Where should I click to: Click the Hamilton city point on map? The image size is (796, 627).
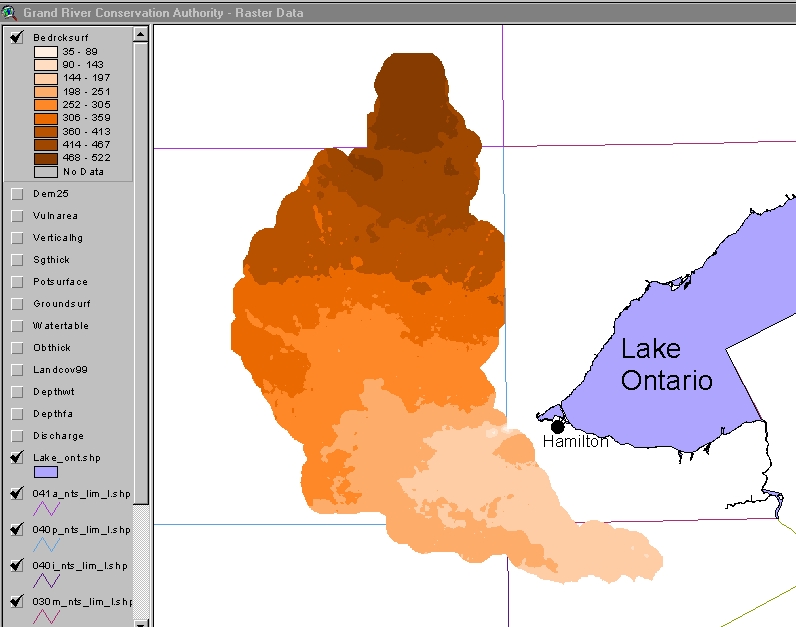click(557, 426)
